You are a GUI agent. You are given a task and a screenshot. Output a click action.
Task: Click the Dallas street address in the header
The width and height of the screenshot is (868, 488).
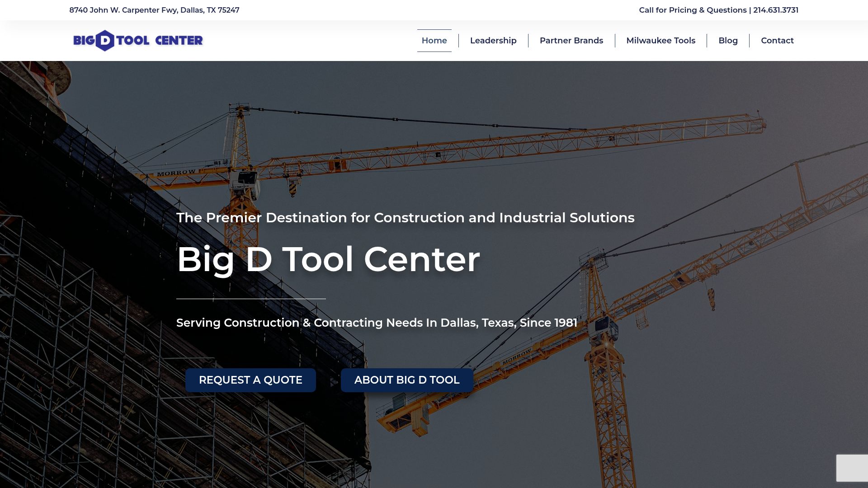[x=154, y=10]
